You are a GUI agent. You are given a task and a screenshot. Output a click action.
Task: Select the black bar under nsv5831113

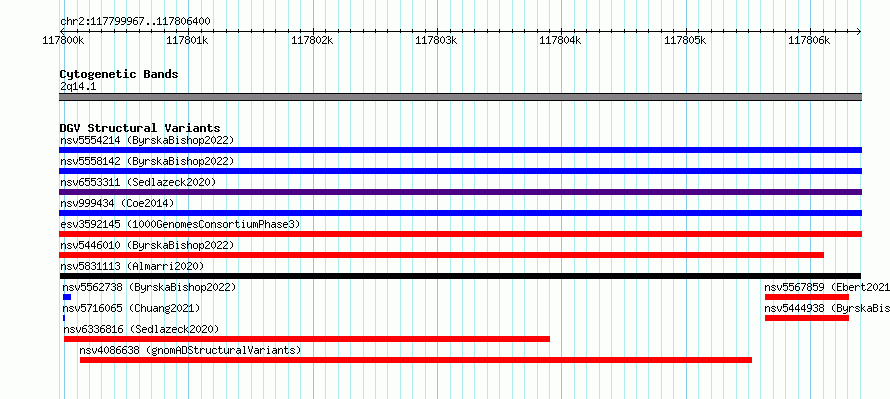(x=460, y=276)
